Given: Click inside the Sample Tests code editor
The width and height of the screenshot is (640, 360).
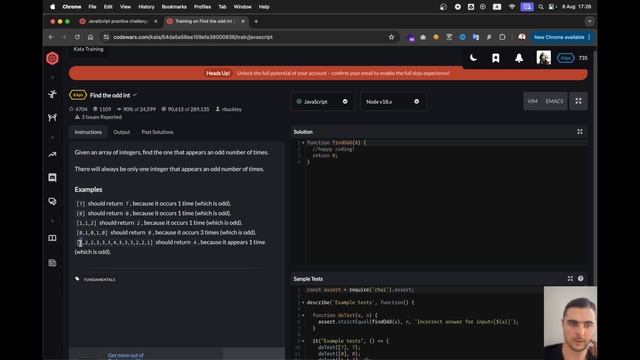Looking at the screenshot, I should point(424,322).
